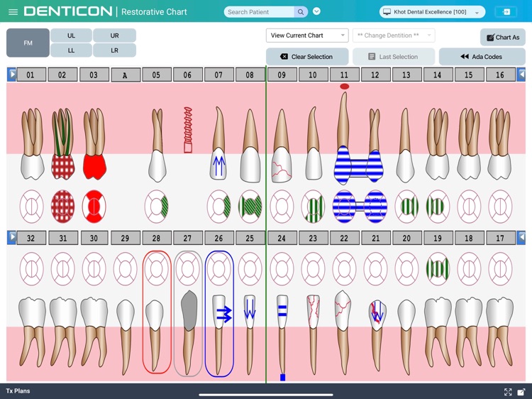Click the fullscreen expand icon
The image size is (532, 399).
[508, 392]
